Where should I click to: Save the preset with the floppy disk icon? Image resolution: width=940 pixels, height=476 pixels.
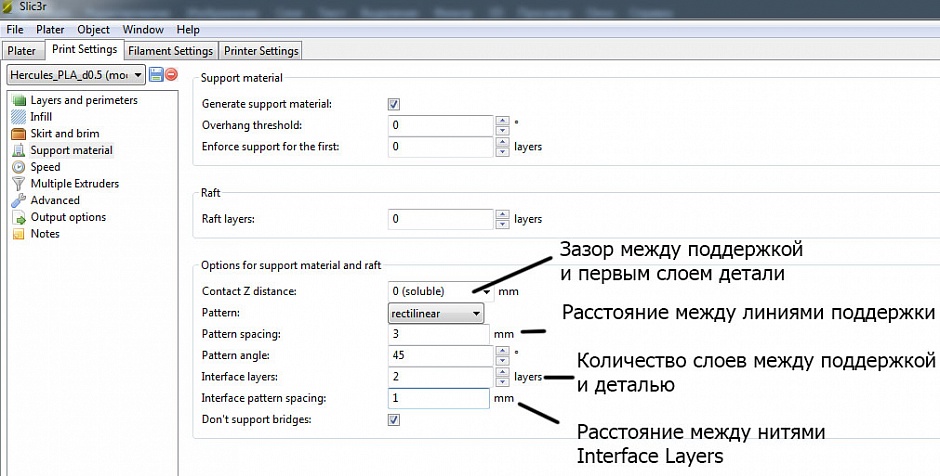(x=156, y=75)
